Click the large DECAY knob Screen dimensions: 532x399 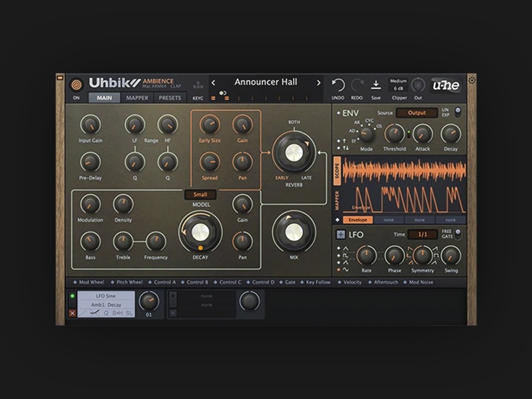(x=200, y=233)
